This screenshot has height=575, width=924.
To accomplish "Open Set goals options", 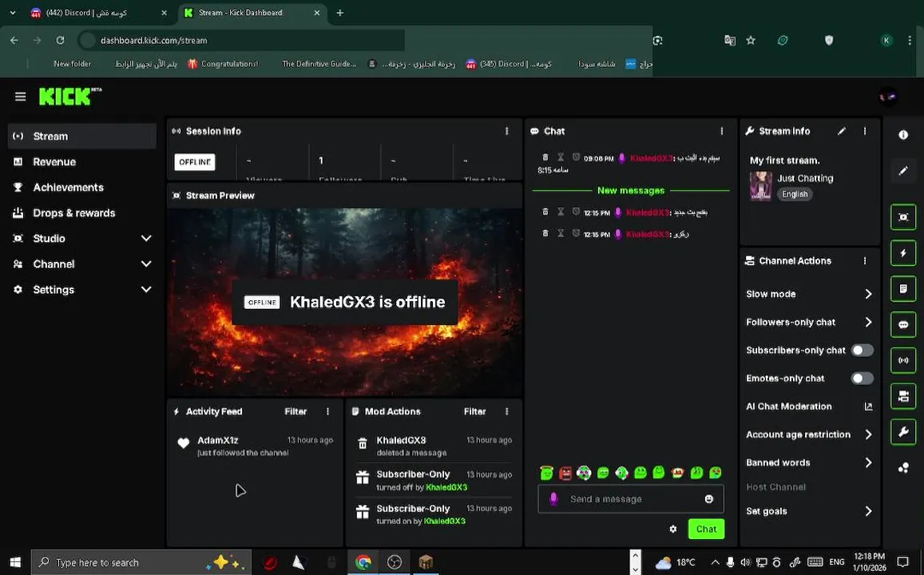I will point(809,511).
